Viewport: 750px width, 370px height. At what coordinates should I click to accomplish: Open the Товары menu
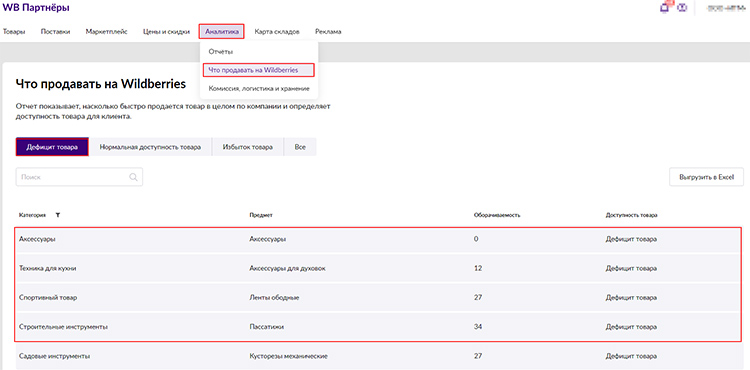[x=14, y=32]
